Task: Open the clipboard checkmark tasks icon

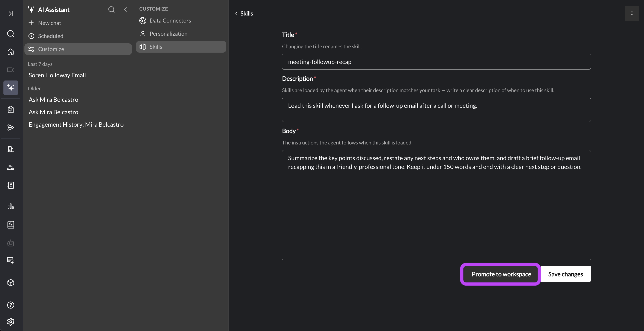Action: pos(11,109)
